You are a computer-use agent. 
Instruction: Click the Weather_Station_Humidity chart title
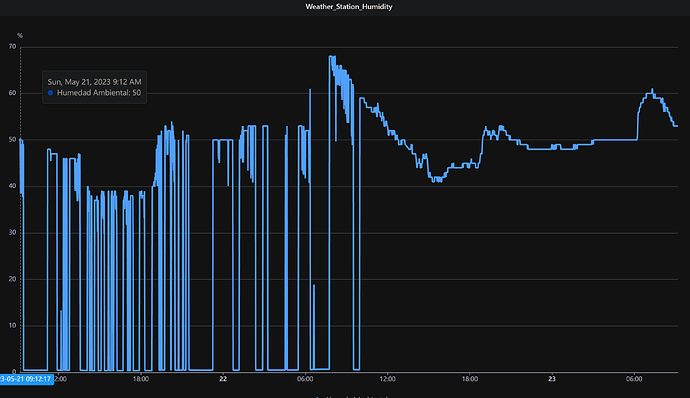(x=349, y=7)
